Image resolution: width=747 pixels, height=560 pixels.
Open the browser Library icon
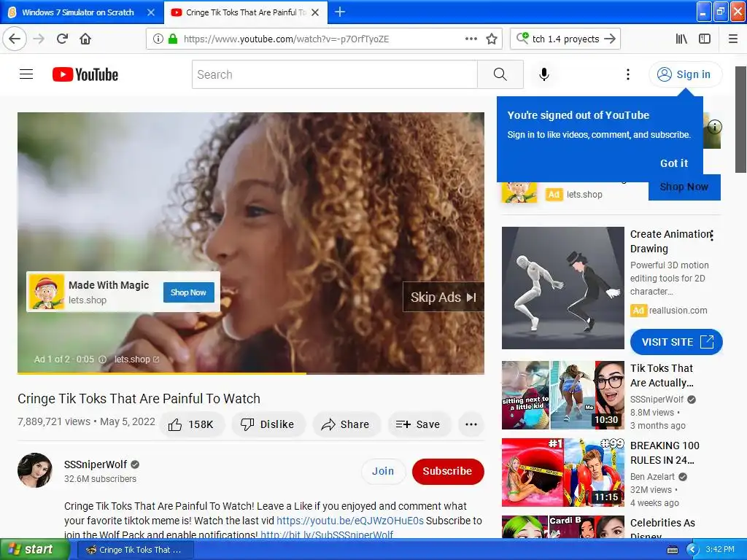tap(681, 39)
